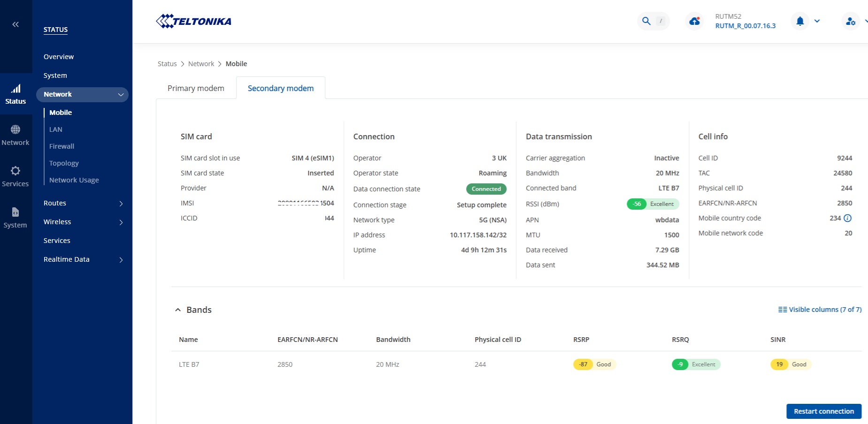Switch to the Primary modem tab
This screenshot has height=424, width=868.
195,88
